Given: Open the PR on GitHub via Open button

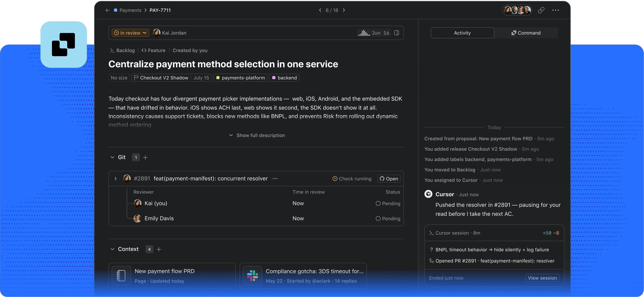Looking at the screenshot, I should click(389, 179).
